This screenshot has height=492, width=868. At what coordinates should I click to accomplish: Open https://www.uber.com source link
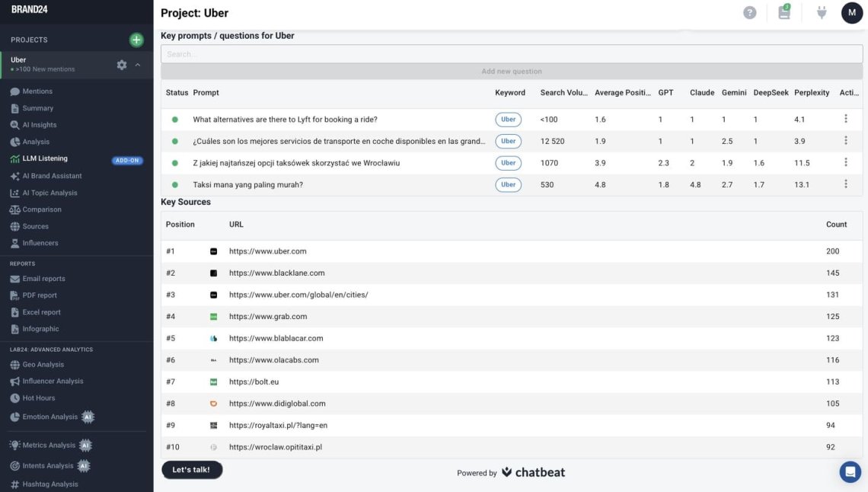point(267,251)
